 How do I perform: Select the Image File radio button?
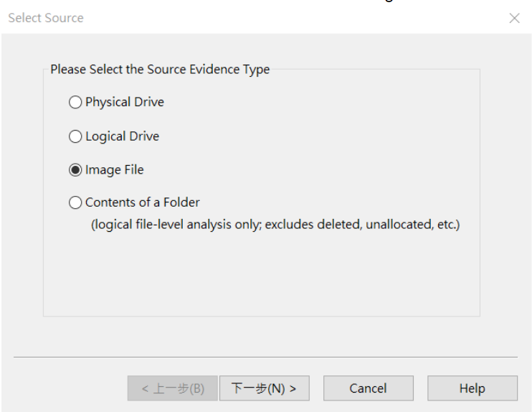[x=75, y=170]
